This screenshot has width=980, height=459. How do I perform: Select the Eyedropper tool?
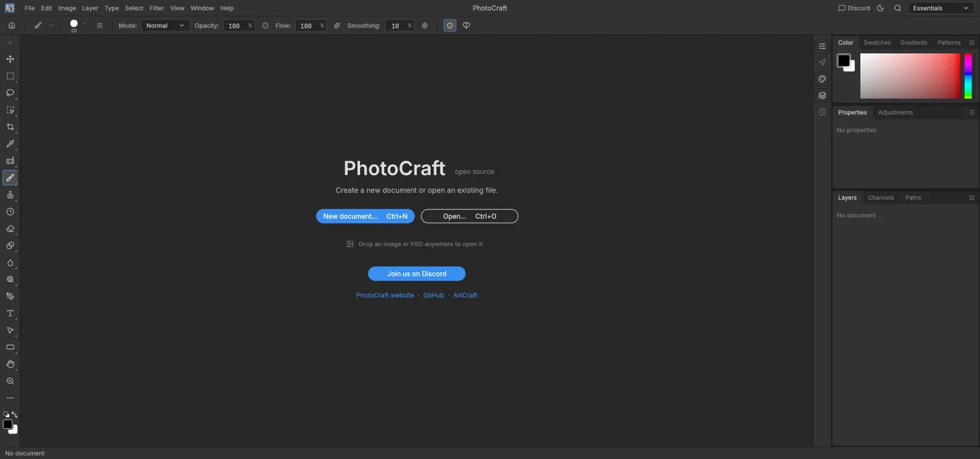click(10, 144)
